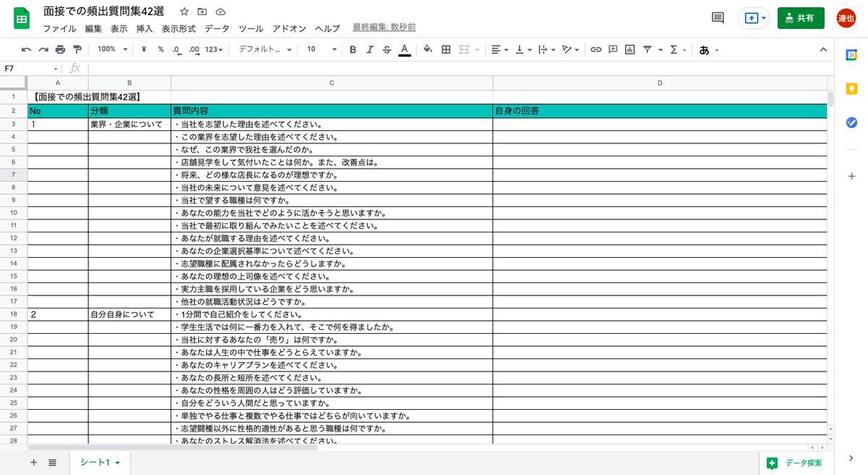The width and height of the screenshot is (868, 475).
Task: Decrease decimal places button
Action: 177,49
